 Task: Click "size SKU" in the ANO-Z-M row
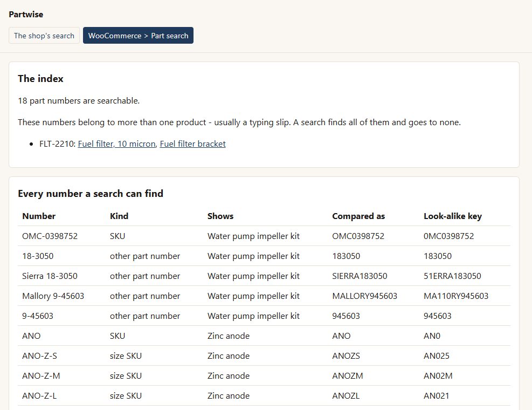pos(126,375)
